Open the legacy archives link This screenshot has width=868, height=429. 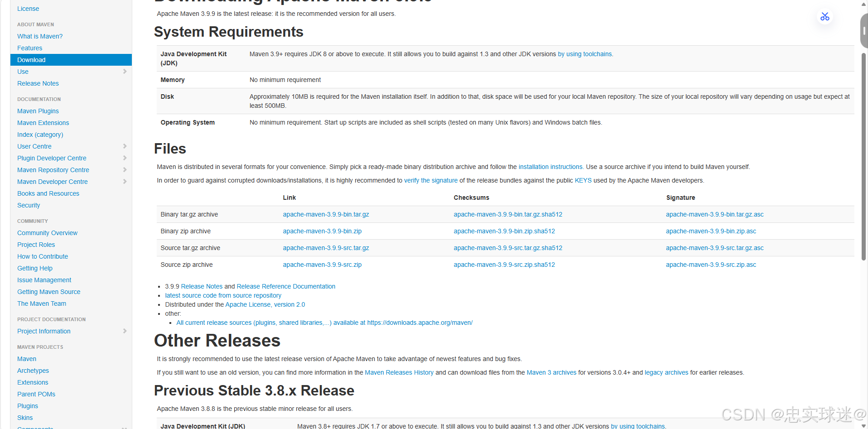pyautogui.click(x=666, y=372)
